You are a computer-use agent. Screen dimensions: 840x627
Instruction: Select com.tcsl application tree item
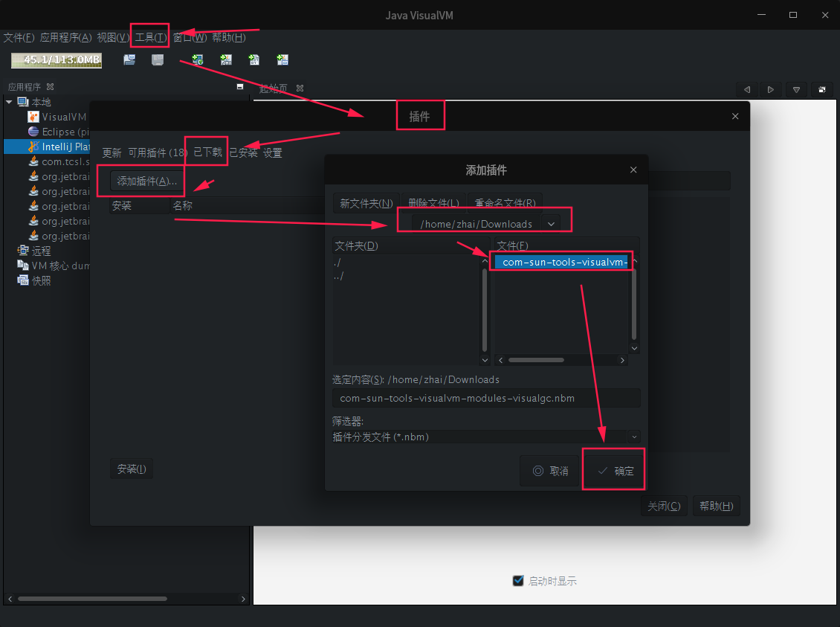(59, 162)
